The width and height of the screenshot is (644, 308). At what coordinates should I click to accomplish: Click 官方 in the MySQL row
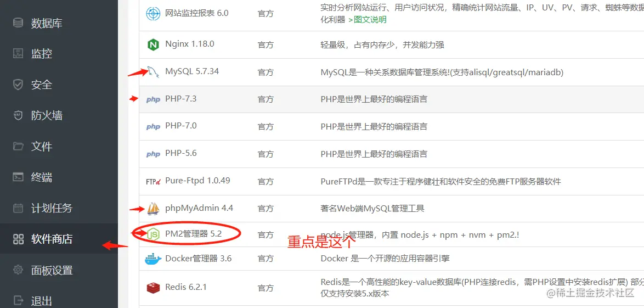tap(265, 72)
